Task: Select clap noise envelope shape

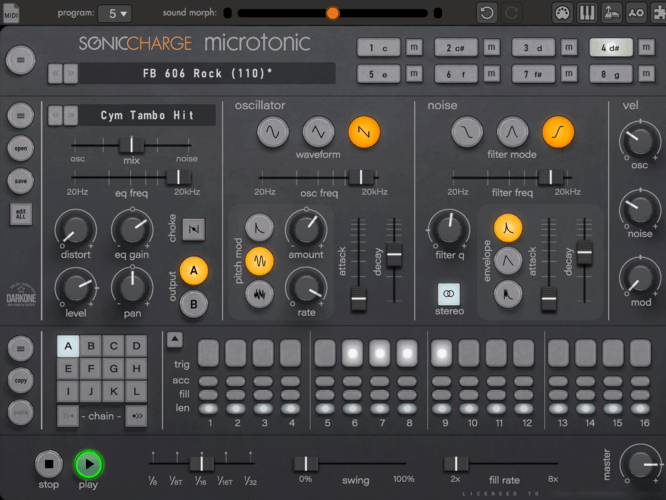Action: [508, 294]
